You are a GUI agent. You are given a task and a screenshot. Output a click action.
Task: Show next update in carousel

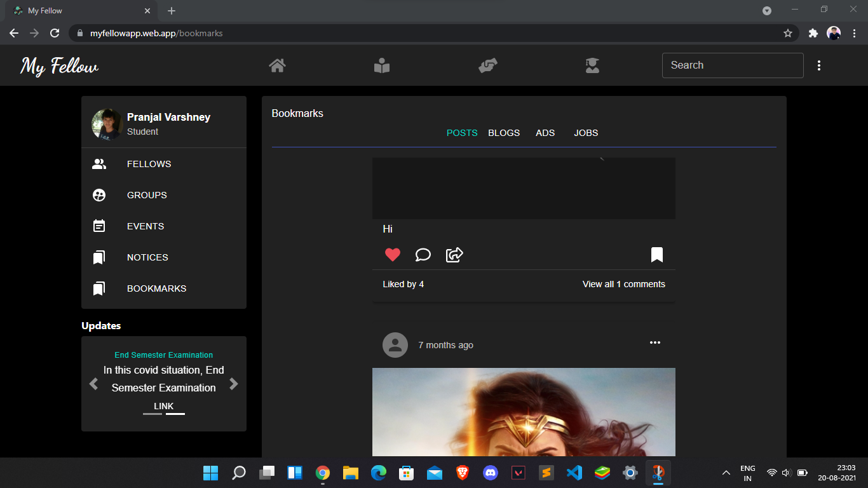(x=234, y=384)
